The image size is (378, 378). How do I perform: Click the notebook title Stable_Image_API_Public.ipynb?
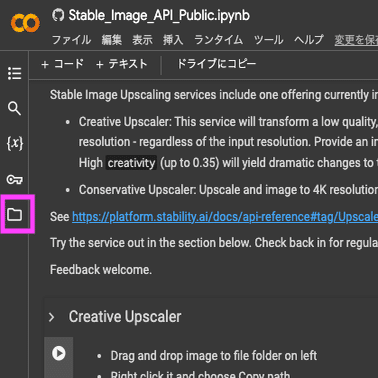[x=159, y=15]
